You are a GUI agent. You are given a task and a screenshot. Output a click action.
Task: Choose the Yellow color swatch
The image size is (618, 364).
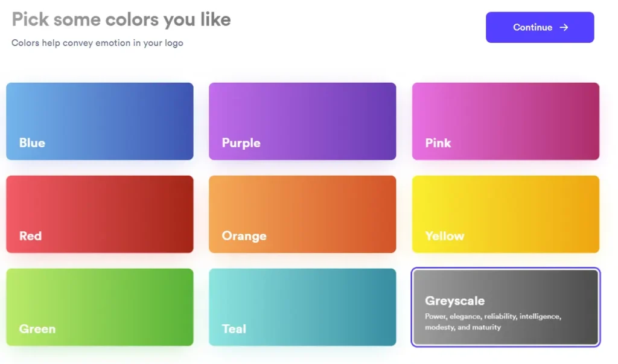tap(505, 214)
